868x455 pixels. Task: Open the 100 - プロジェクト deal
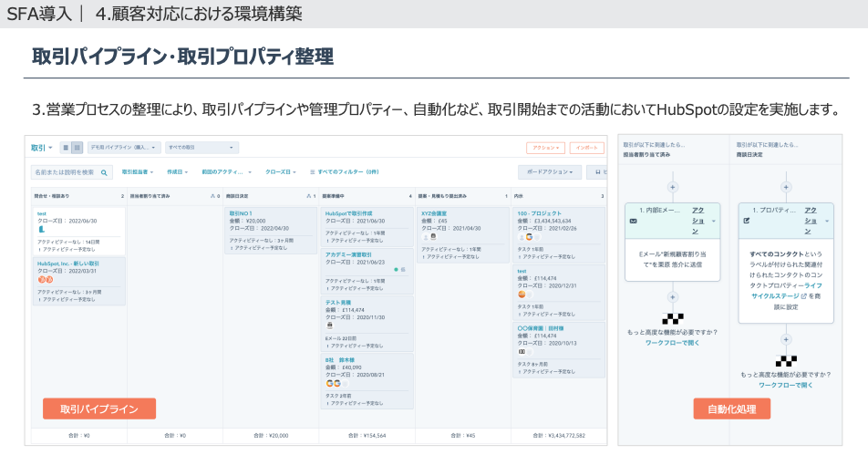coord(539,213)
